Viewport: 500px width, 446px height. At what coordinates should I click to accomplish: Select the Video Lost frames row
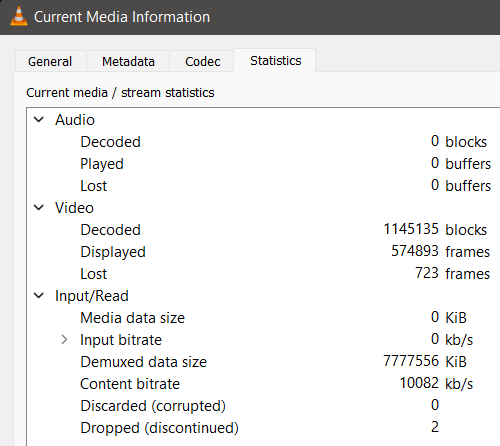(x=263, y=274)
